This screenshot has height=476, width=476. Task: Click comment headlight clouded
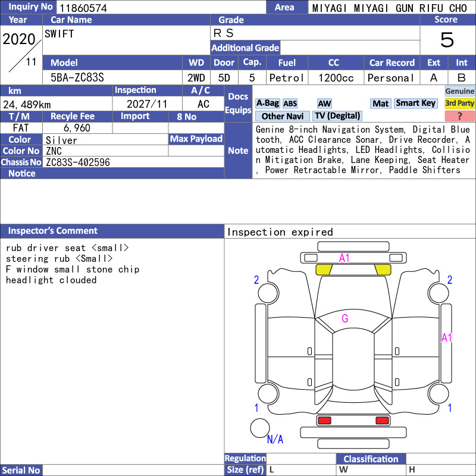point(51,280)
